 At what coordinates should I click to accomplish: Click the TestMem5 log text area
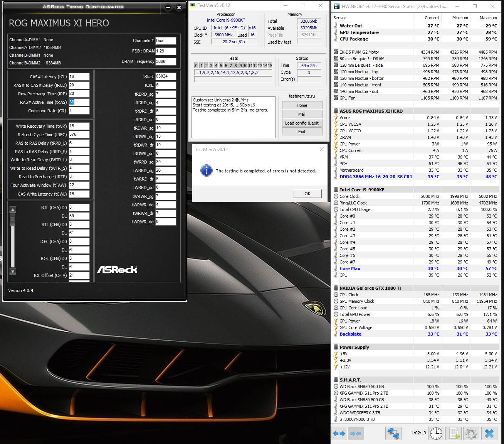234,117
